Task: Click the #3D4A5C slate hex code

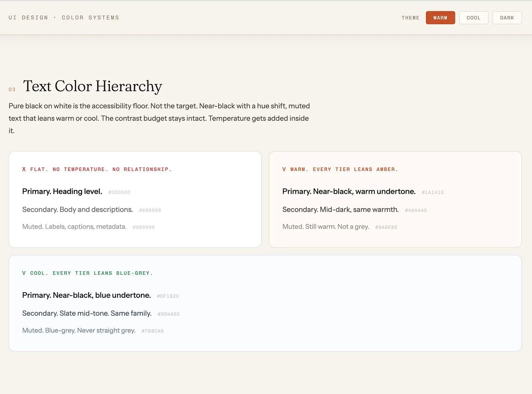Action: coord(168,314)
